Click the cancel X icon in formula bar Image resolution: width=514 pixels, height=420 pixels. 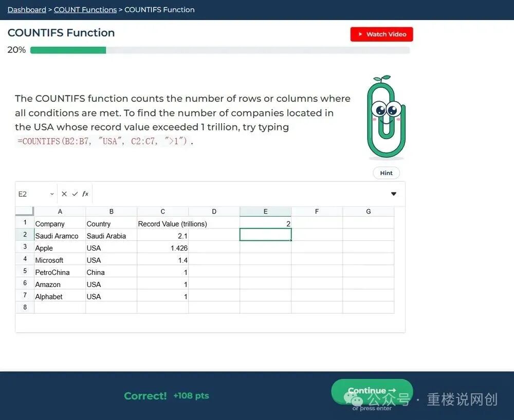click(x=64, y=194)
